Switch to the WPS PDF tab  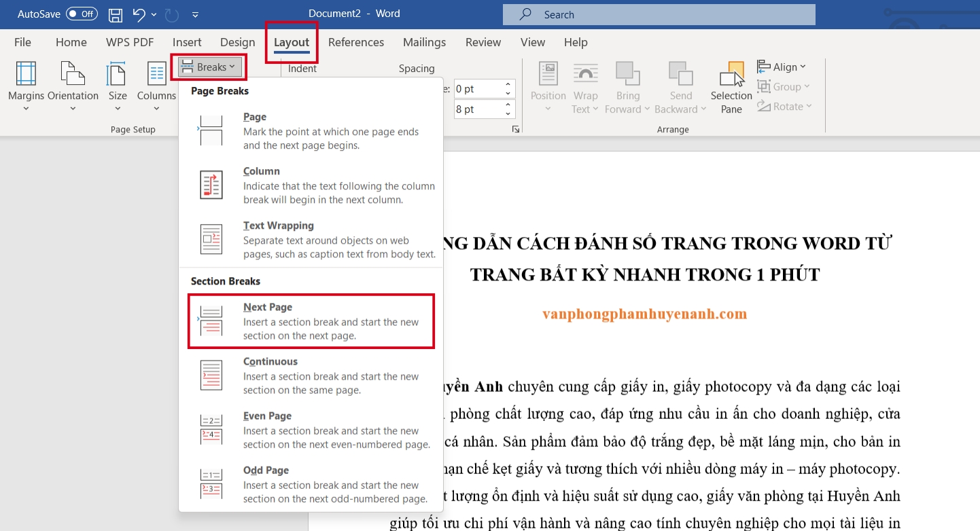tap(130, 42)
